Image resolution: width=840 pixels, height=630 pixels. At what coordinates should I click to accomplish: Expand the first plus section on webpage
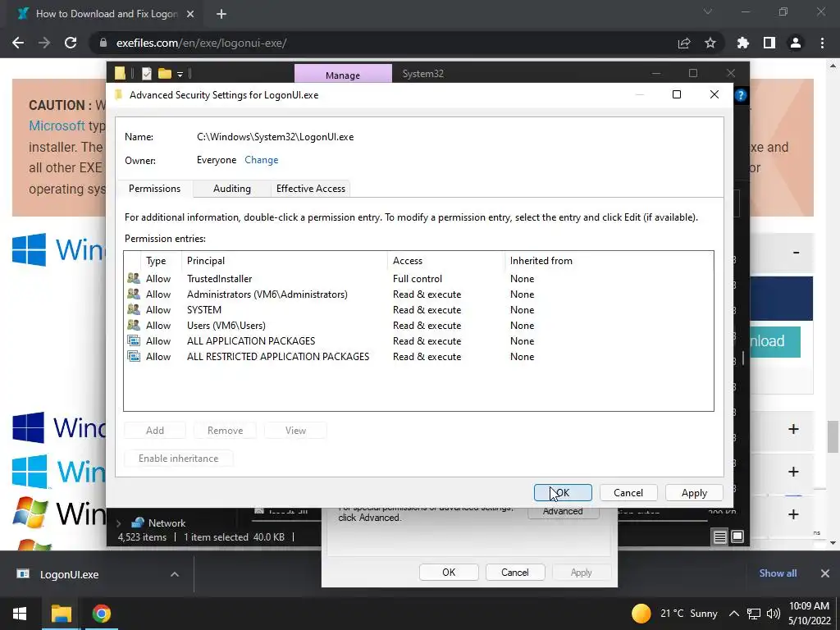[x=793, y=429]
